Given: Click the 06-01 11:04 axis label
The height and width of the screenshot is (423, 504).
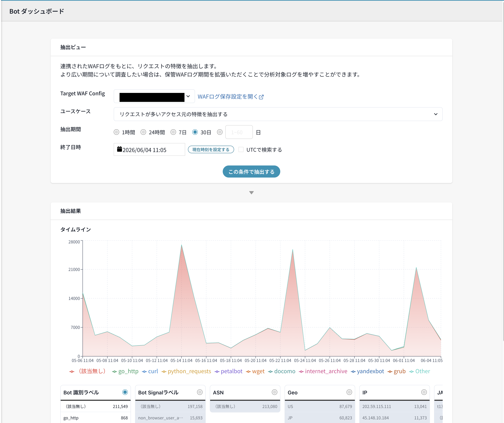Looking at the screenshot, I should [x=404, y=361].
